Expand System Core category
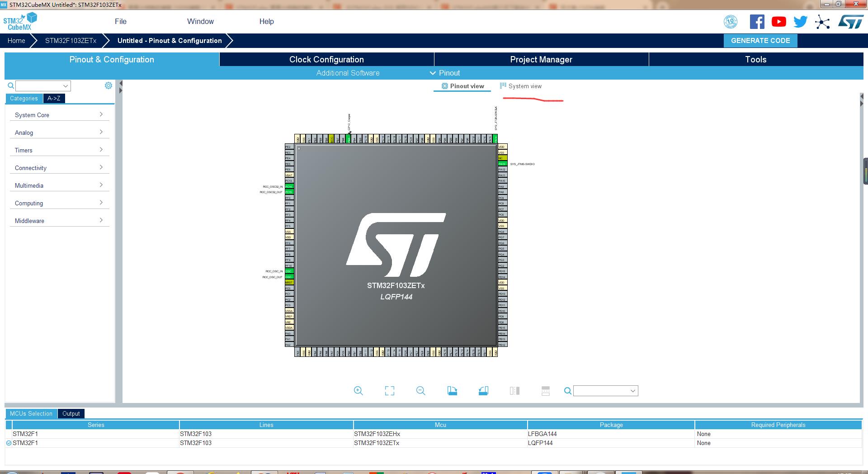Image resolution: width=868 pixels, height=474 pixels. (59, 115)
